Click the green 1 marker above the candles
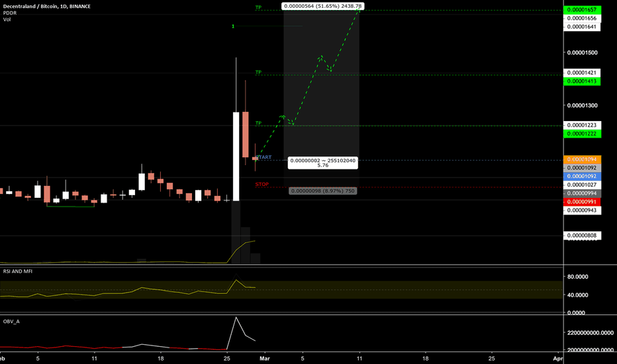Image resolution: width=617 pixels, height=364 pixels. click(233, 26)
